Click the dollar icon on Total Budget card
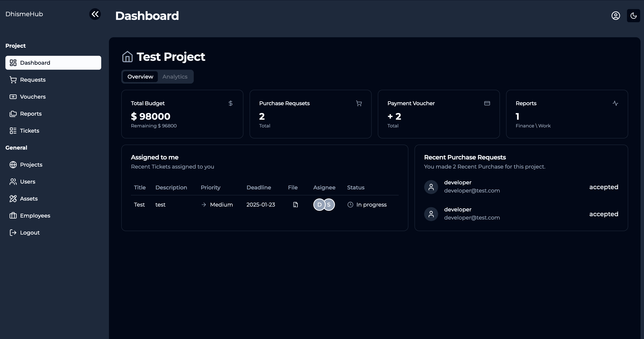 (230, 103)
